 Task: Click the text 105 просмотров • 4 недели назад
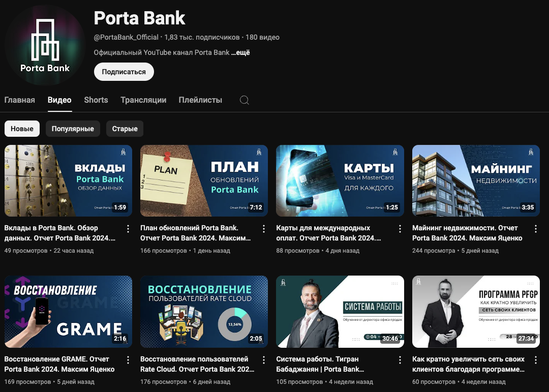point(324,381)
